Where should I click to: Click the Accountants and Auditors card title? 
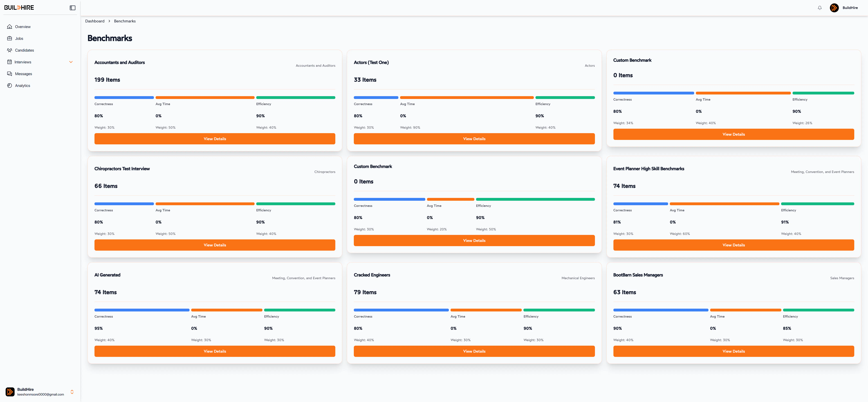[x=120, y=62]
